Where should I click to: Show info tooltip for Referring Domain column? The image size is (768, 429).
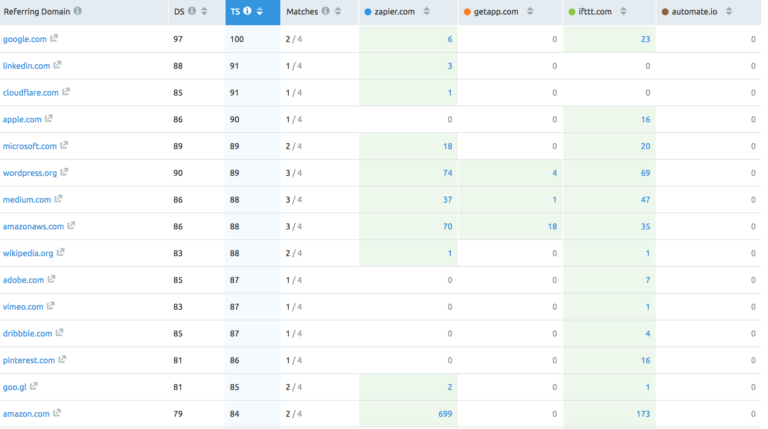click(x=78, y=11)
